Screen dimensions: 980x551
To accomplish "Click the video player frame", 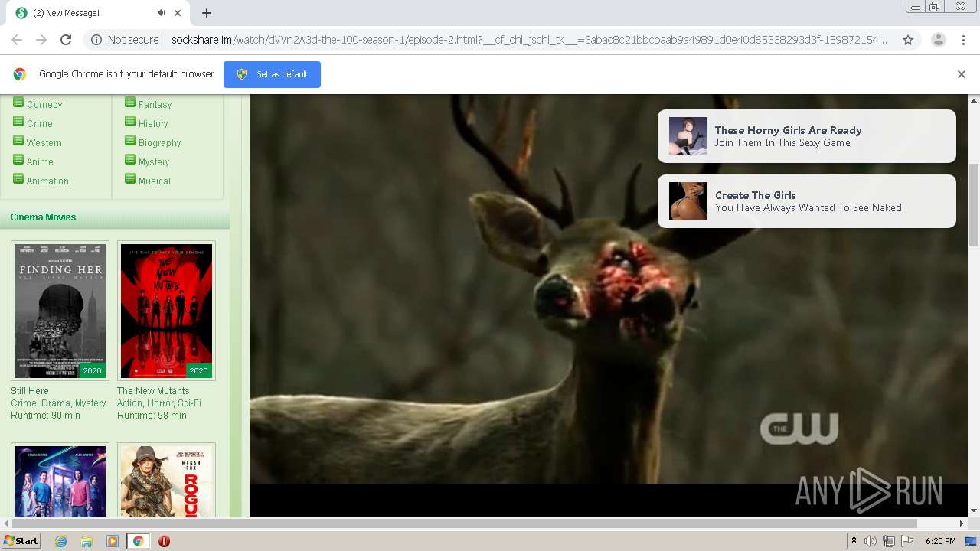I will coord(609,306).
